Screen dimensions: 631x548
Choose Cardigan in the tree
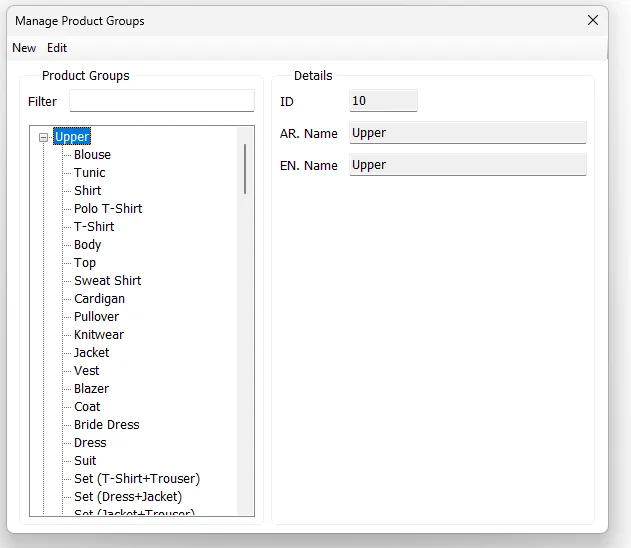click(99, 299)
